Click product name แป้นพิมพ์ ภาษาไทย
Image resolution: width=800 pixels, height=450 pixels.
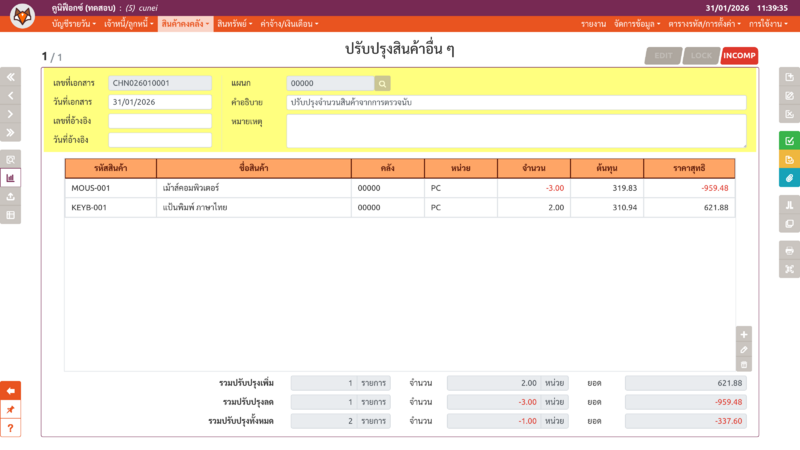tap(195, 208)
